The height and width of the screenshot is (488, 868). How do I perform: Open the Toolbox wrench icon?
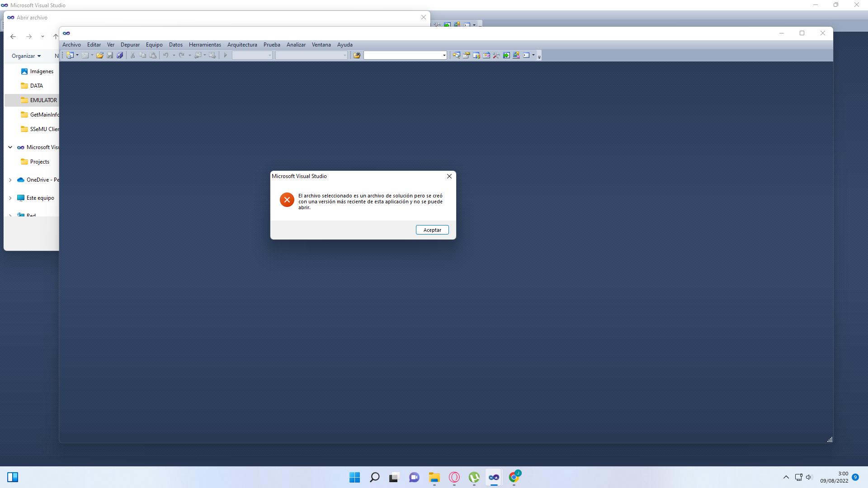[x=496, y=55]
